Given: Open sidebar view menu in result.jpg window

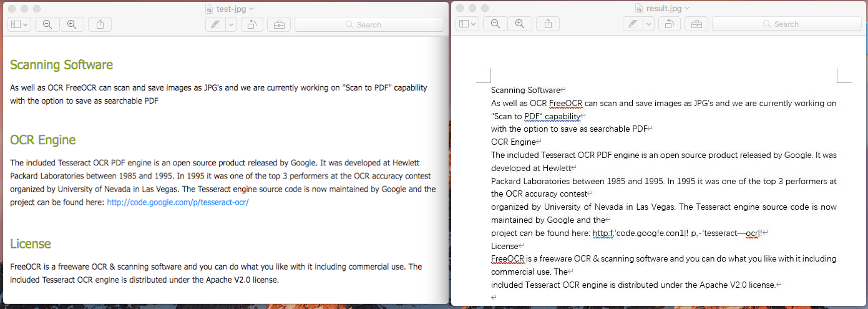Looking at the screenshot, I should (x=468, y=24).
